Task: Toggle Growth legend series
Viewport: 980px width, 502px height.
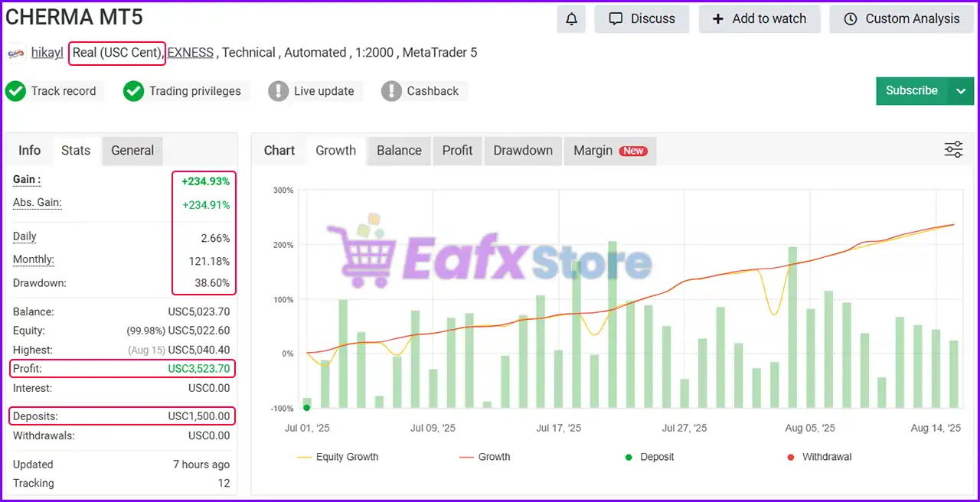Action: 485,457
